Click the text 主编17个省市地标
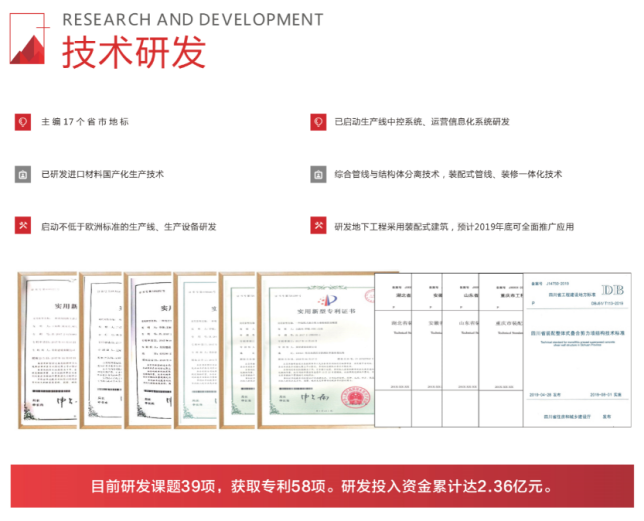This screenshot has height=521, width=644. [85, 122]
